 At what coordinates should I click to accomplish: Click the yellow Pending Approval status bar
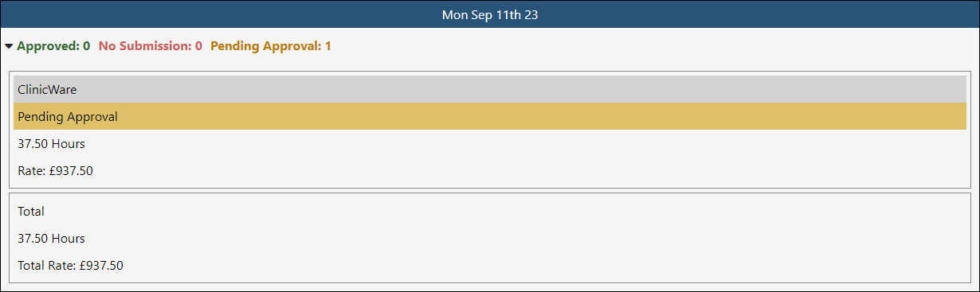tap(490, 116)
